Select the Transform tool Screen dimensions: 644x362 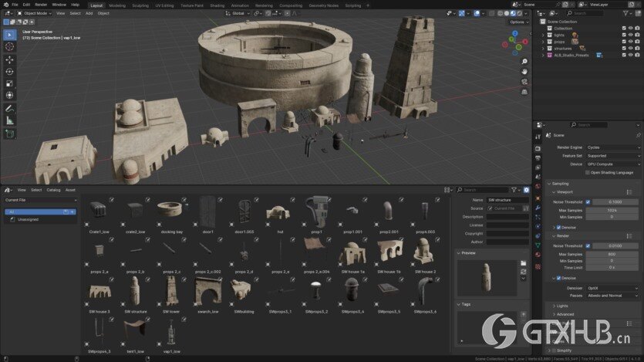[x=10, y=96]
